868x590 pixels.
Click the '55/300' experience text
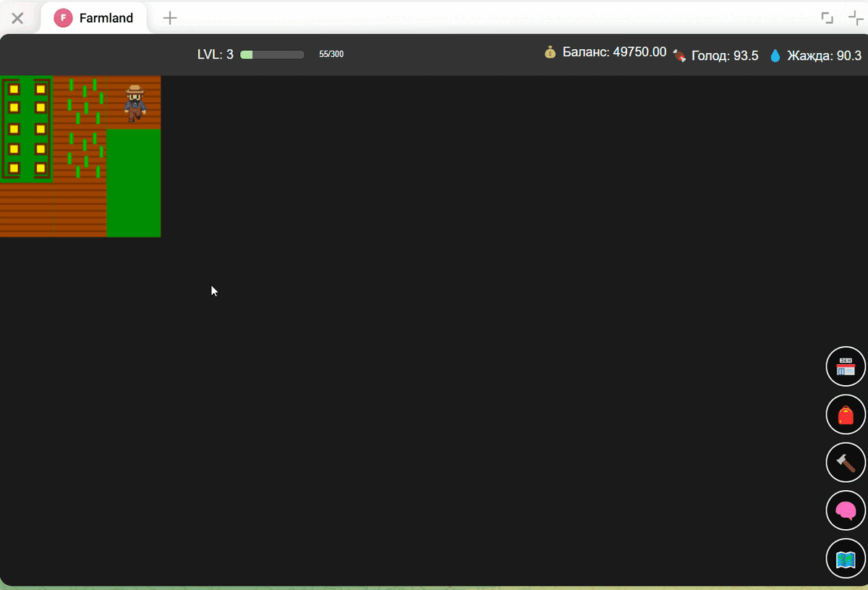331,54
